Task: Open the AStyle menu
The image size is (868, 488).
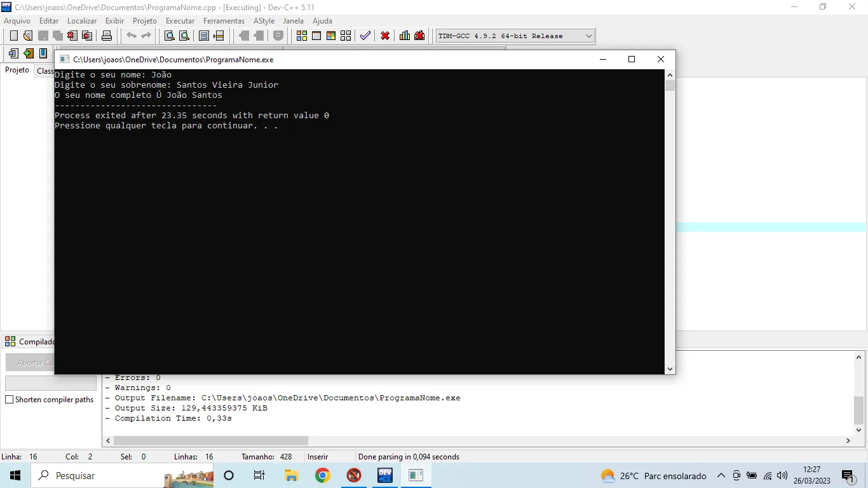Action: pyautogui.click(x=264, y=21)
